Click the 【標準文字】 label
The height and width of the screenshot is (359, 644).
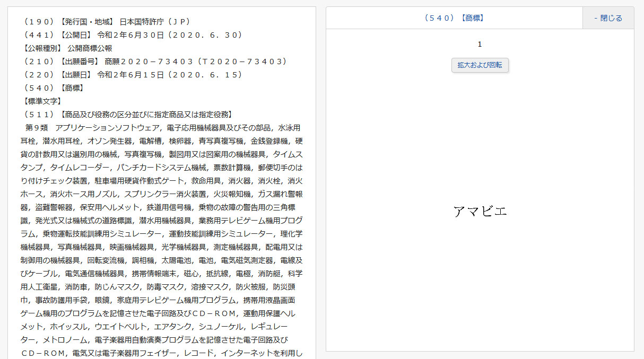[42, 101]
